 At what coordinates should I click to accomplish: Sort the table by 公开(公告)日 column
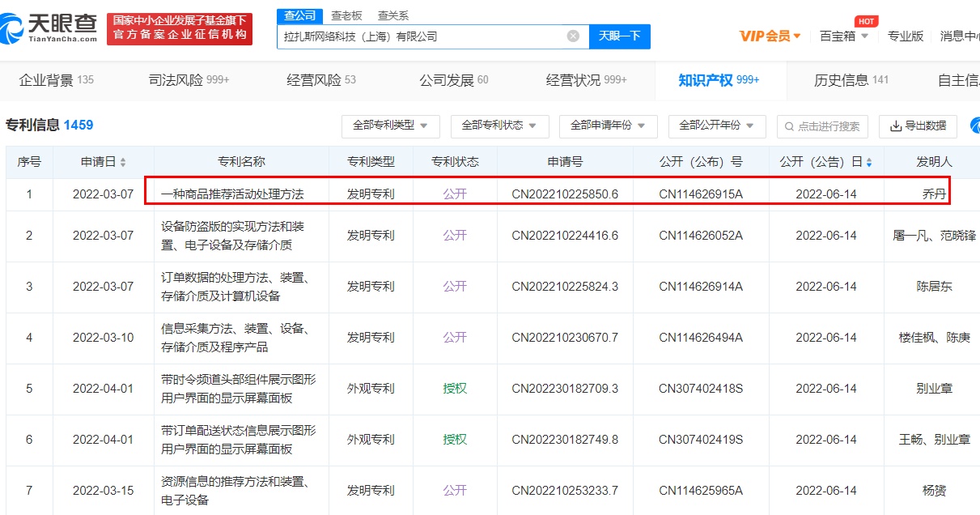click(x=869, y=163)
